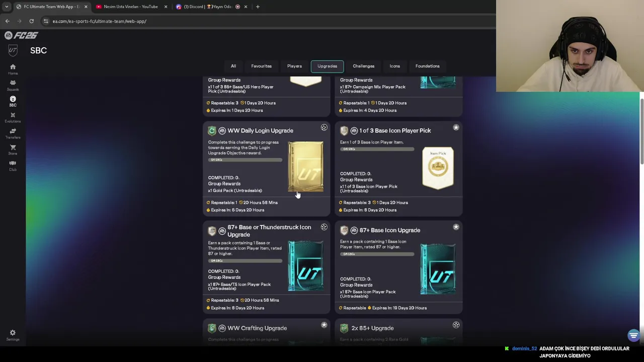This screenshot has width=644, height=362.
Task: Click WW Daily Login Upgrade progress bar
Action: [x=245, y=160]
